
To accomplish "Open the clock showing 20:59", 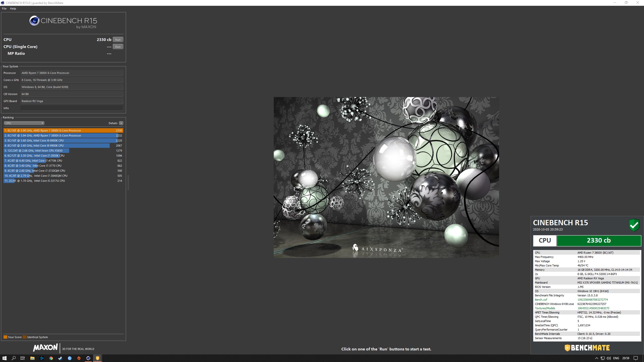I will tap(626, 358).
